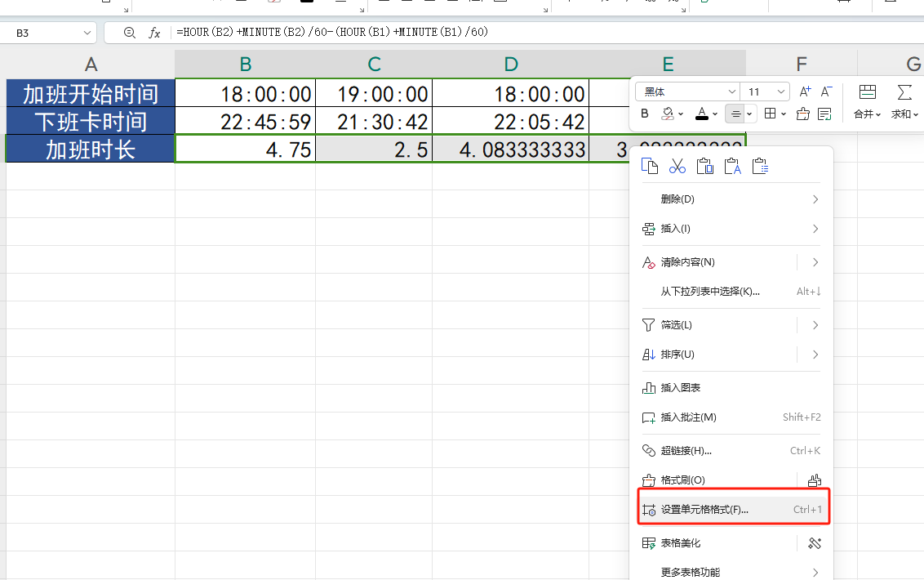Select column B header
This screenshot has width=924, height=580.
tap(245, 64)
